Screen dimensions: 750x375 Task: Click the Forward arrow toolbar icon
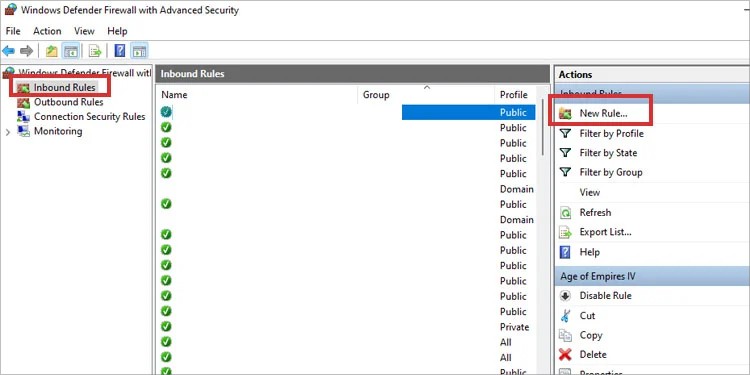click(26, 51)
